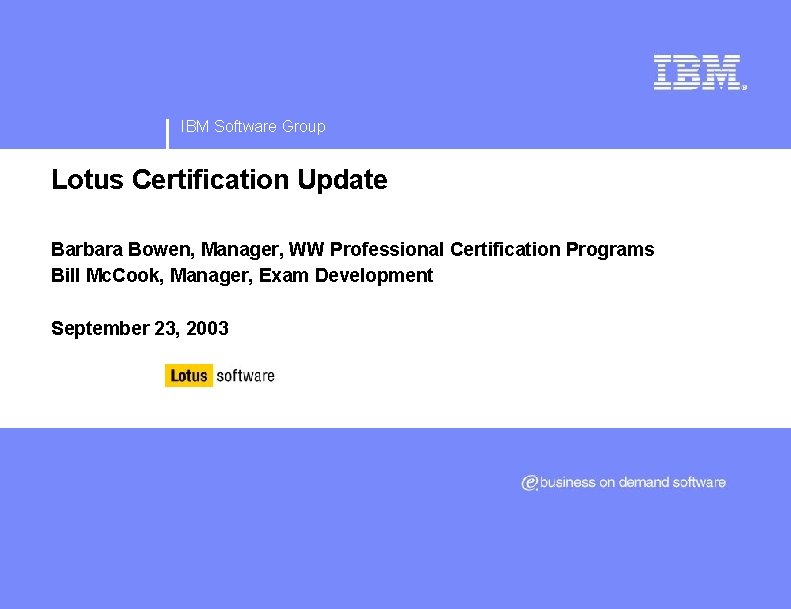
Task: Click the IBM logo
Action: point(700,73)
